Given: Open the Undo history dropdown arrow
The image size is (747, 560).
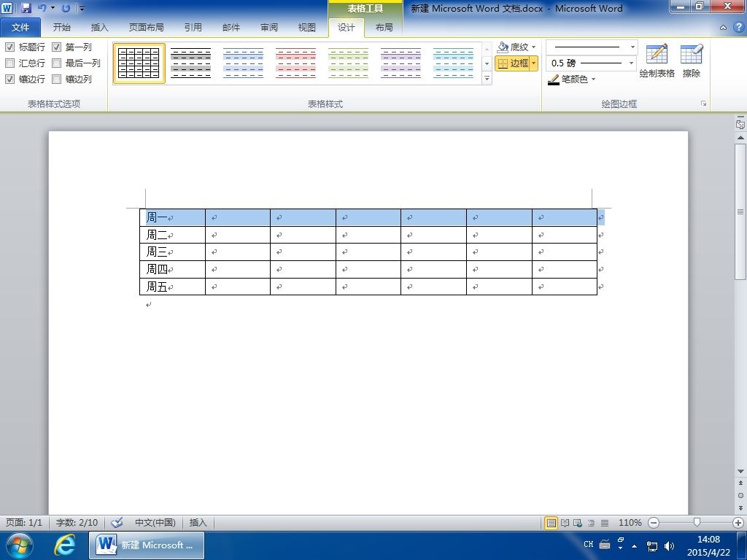Looking at the screenshot, I should pyautogui.click(x=53, y=8).
